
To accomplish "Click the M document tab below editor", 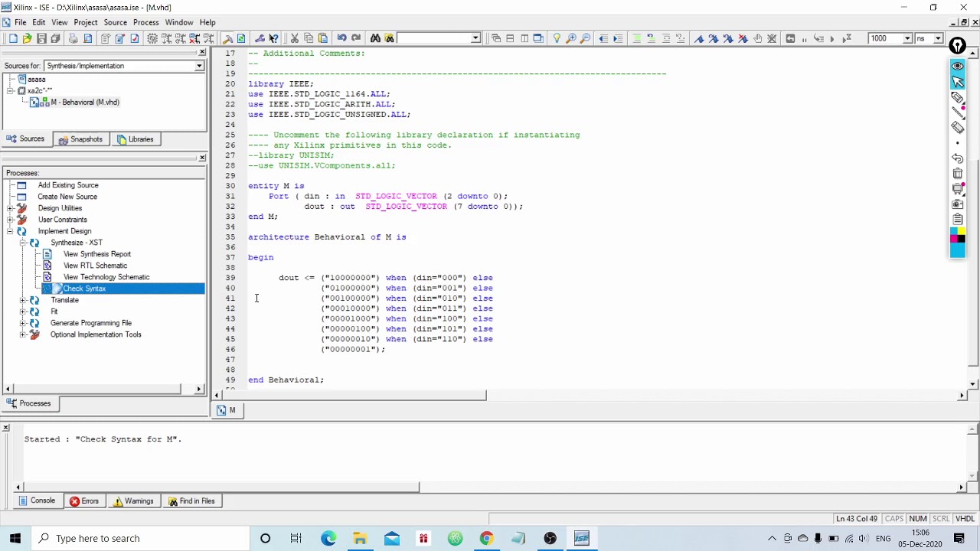I will (x=227, y=410).
